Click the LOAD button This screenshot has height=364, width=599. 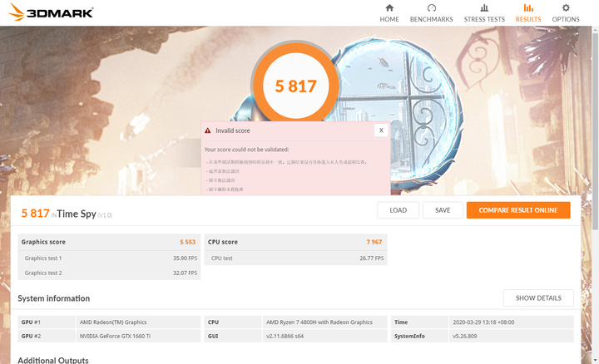pyautogui.click(x=398, y=210)
